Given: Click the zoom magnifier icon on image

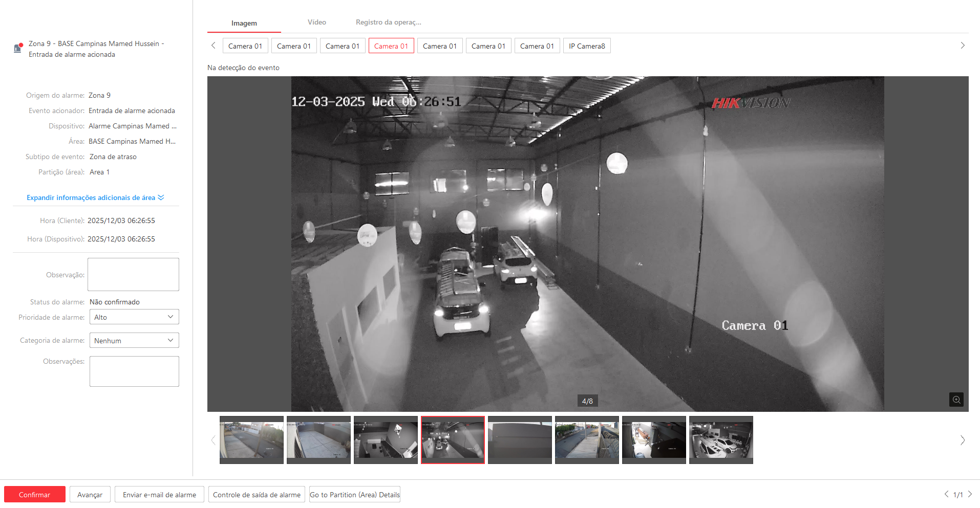Looking at the screenshot, I should pos(956,400).
